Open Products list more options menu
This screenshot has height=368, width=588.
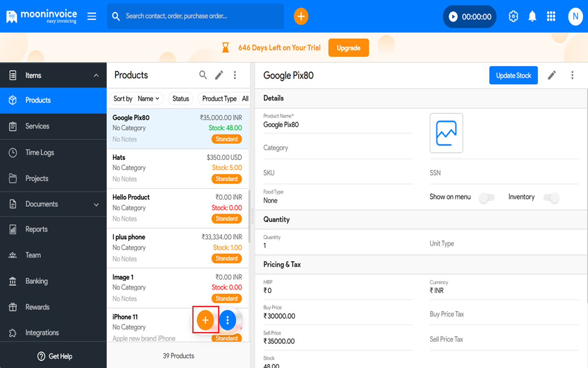[x=235, y=75]
